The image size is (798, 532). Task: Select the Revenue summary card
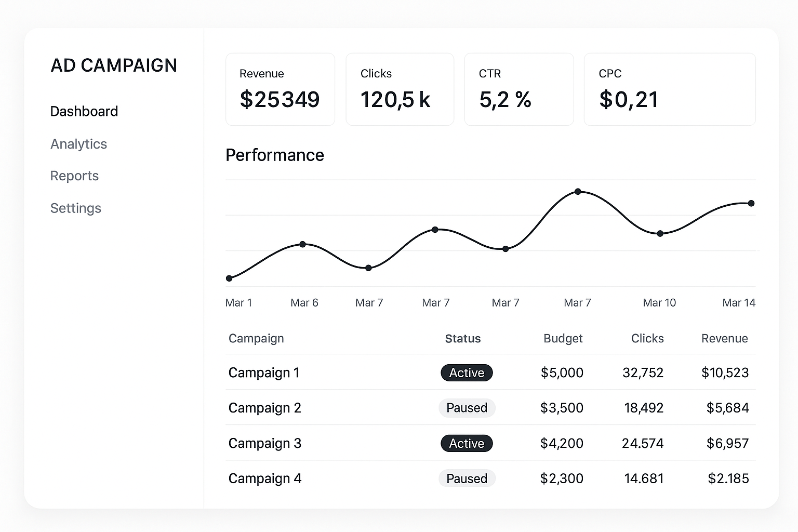click(280, 89)
